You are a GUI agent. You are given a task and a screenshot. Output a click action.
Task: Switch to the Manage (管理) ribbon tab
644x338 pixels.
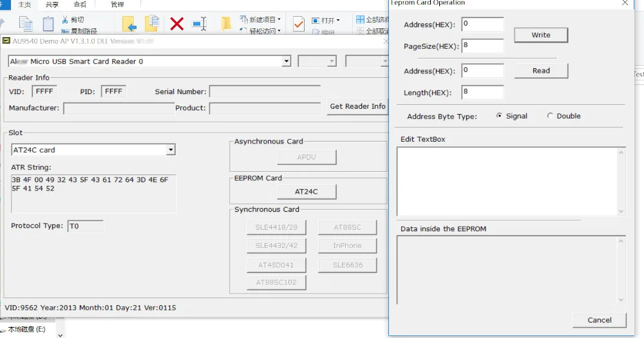(x=117, y=5)
